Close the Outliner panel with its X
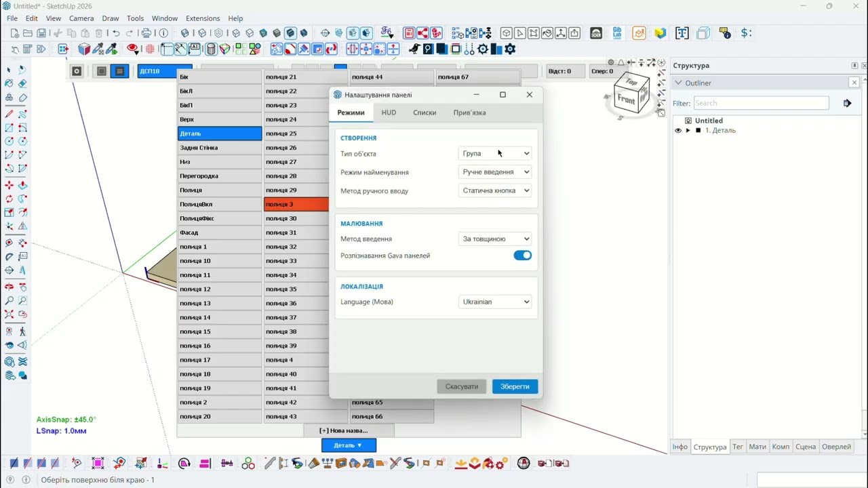 click(854, 83)
